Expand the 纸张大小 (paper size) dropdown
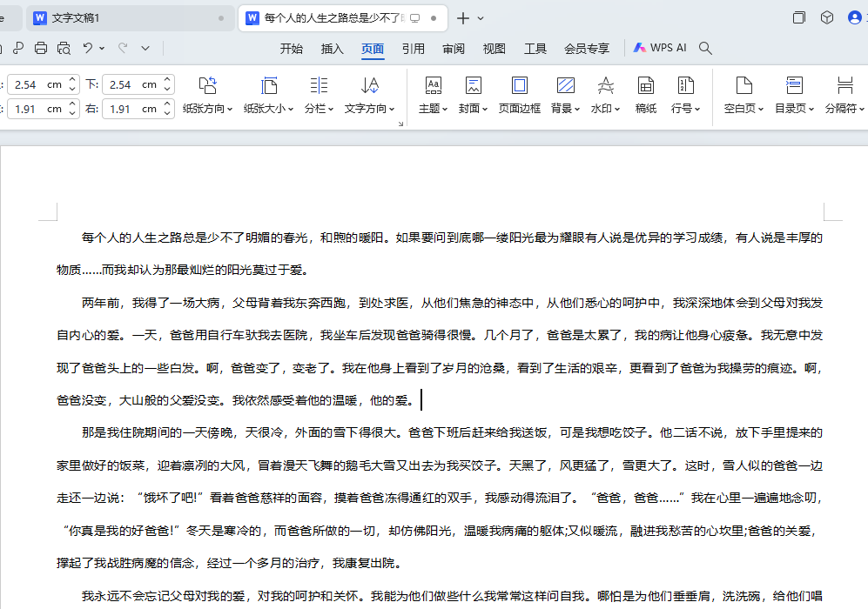868x609 pixels. click(269, 95)
